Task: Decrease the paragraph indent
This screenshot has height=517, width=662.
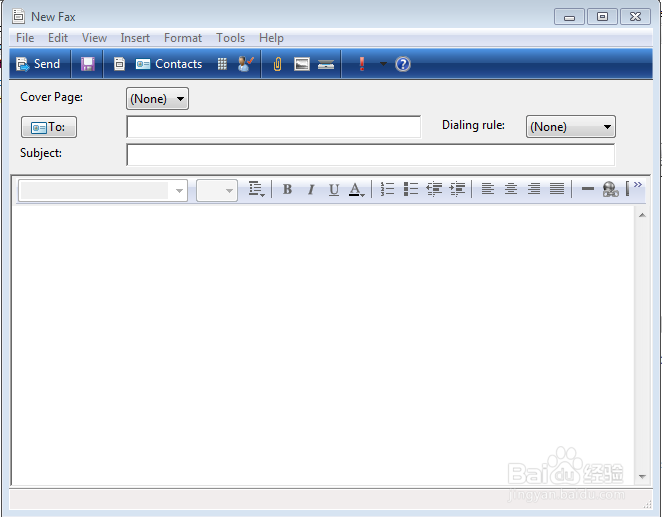Action: (x=434, y=189)
